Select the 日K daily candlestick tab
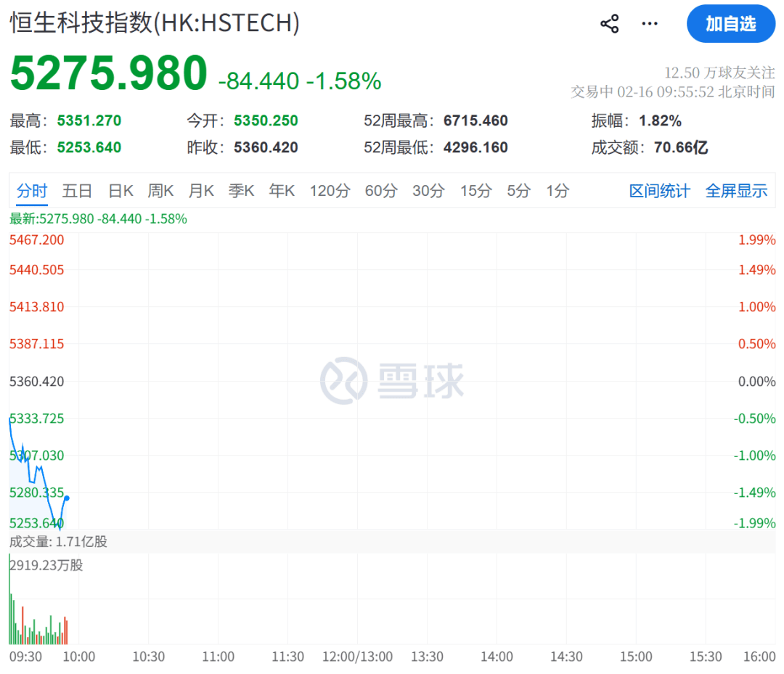784x674 pixels. (x=120, y=191)
